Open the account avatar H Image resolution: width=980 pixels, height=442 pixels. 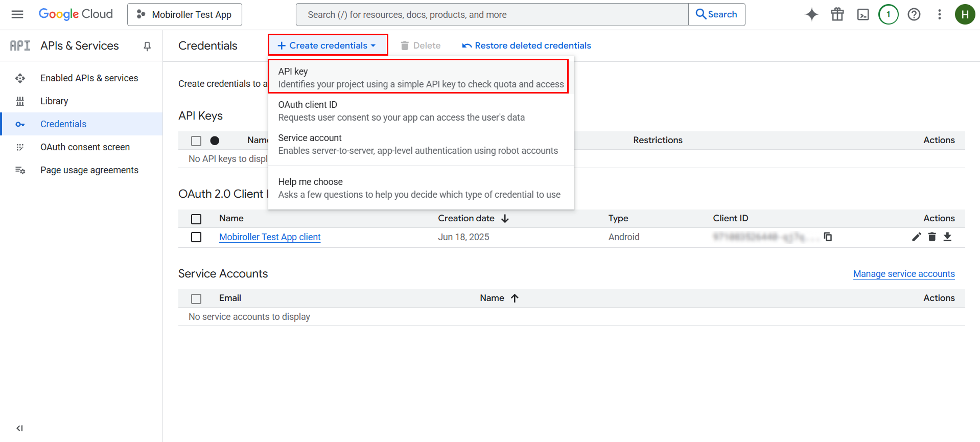coord(965,14)
